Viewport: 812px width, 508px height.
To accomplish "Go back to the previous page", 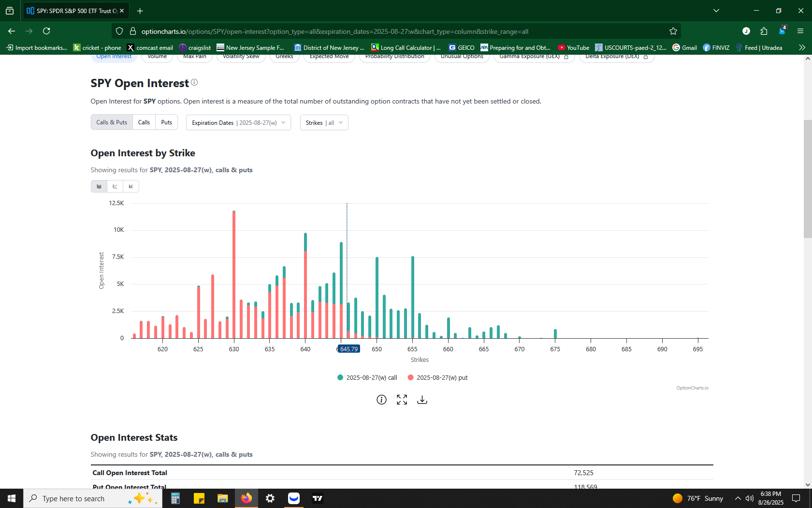I will click(x=12, y=31).
